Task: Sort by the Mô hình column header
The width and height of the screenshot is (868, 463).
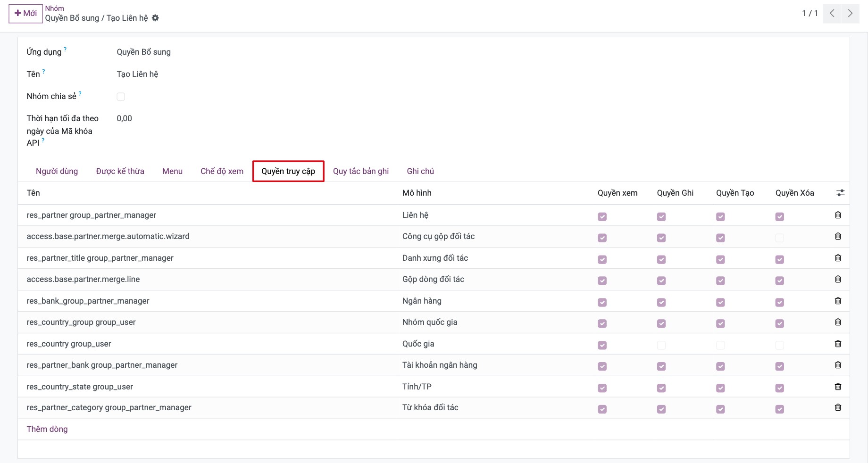Action: click(417, 193)
